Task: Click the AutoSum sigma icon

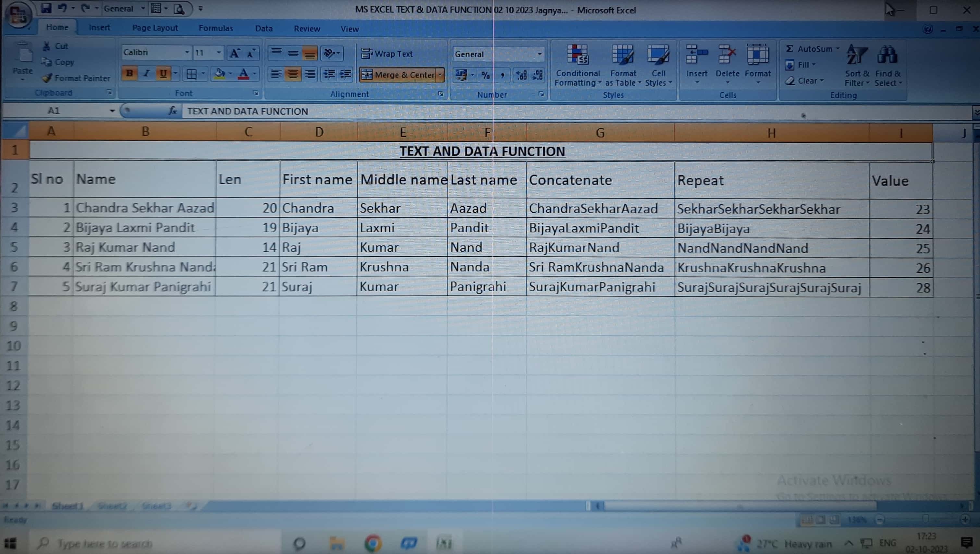Action: point(790,49)
